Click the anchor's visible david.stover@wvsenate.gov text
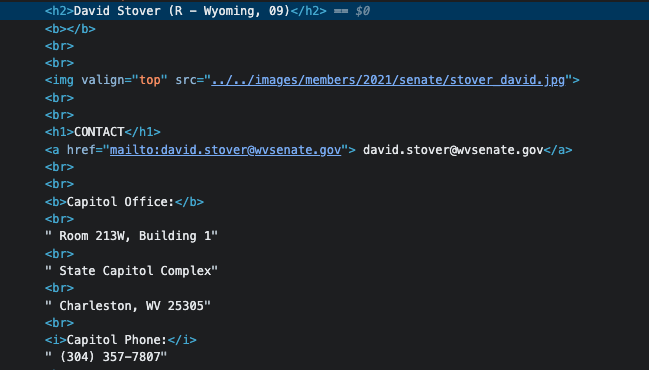 pyautogui.click(x=453, y=150)
